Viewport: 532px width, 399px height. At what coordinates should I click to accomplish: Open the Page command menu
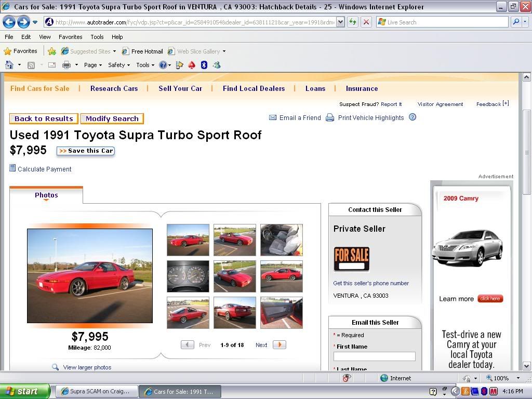tap(93, 65)
